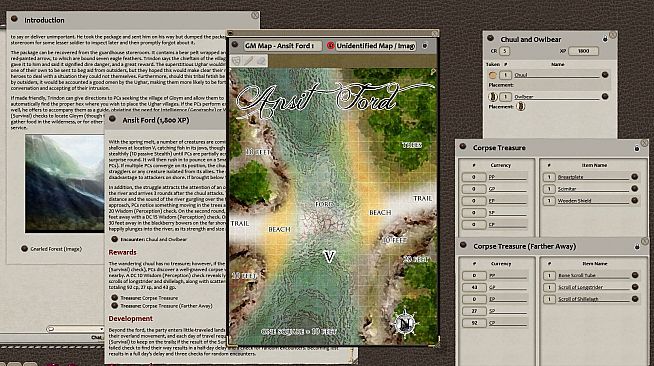Click the mountain forest image thumbnail

pos(64,183)
